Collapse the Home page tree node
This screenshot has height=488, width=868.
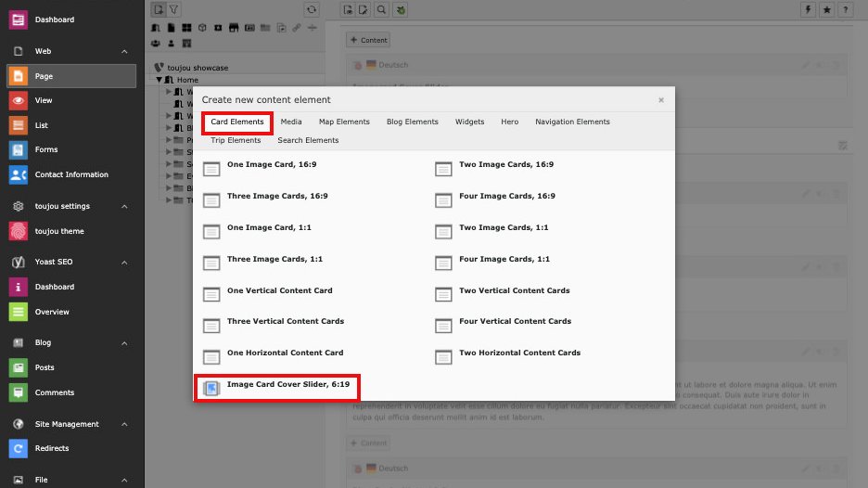coord(160,80)
